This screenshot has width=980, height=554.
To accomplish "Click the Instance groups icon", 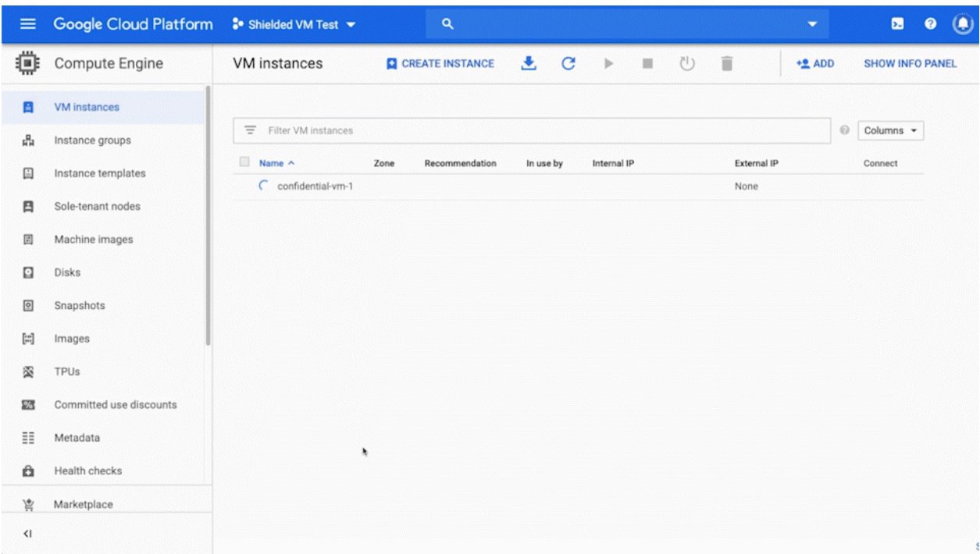I will [x=27, y=140].
